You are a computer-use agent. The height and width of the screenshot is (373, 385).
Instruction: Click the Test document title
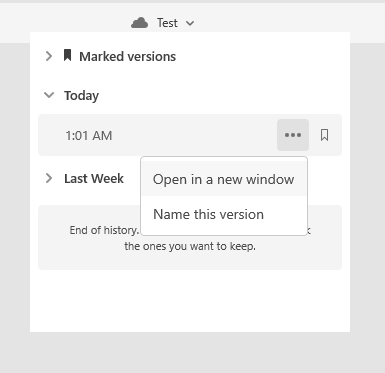(167, 23)
